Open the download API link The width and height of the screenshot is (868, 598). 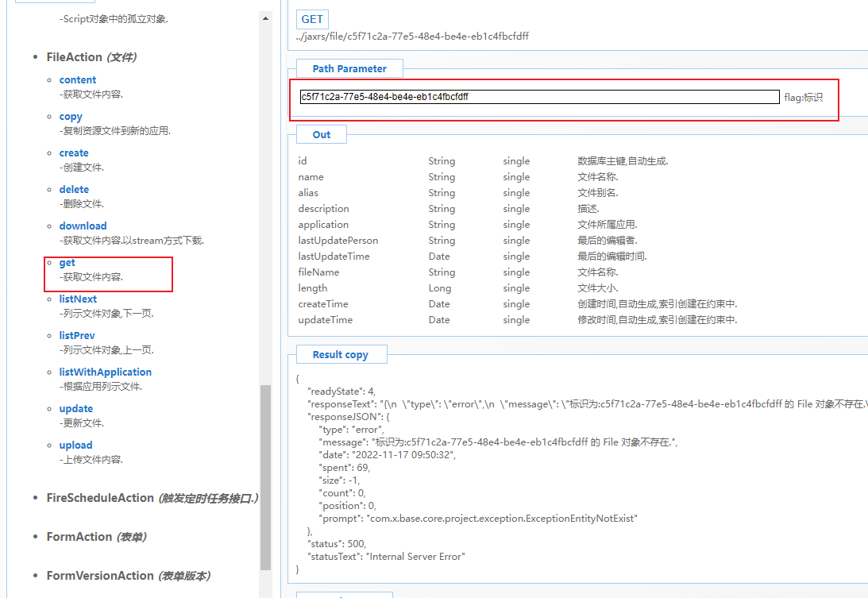click(x=83, y=226)
